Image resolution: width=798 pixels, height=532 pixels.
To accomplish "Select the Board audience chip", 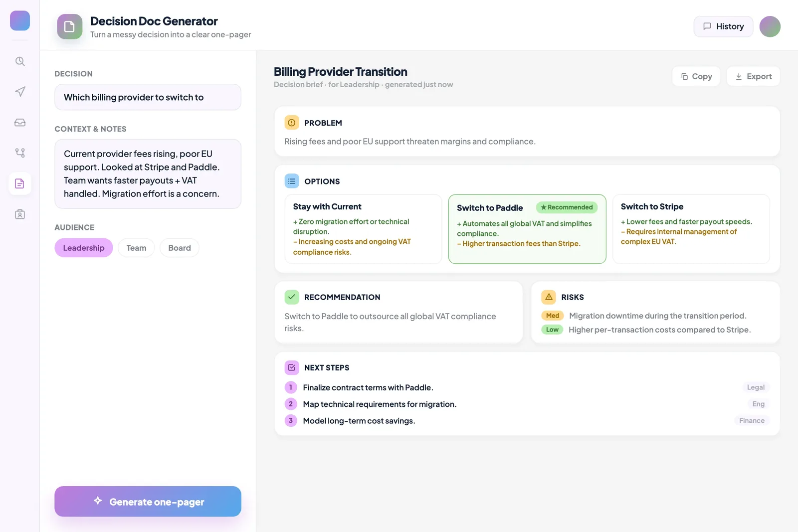I will tap(180, 248).
